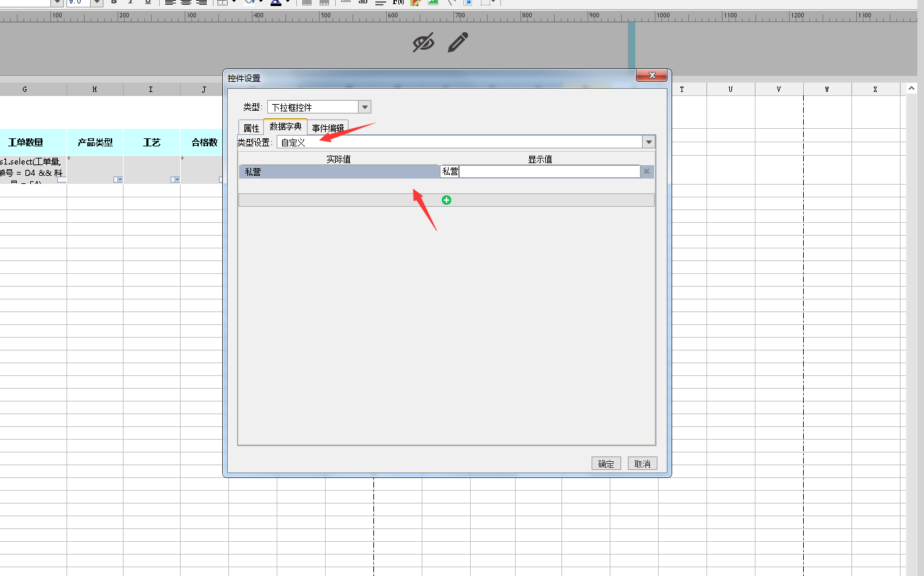Click the pencil edit icon
The width and height of the screenshot is (924, 576).
tap(457, 42)
